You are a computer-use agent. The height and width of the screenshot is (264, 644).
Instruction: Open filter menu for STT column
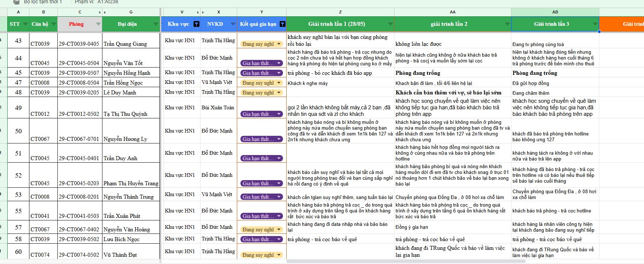25,24
